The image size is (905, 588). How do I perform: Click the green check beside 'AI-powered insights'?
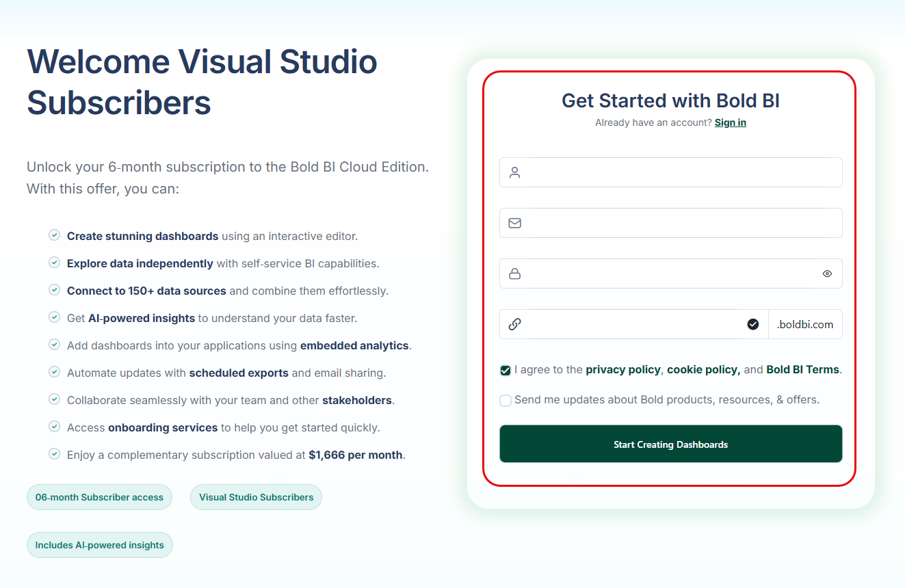point(54,317)
